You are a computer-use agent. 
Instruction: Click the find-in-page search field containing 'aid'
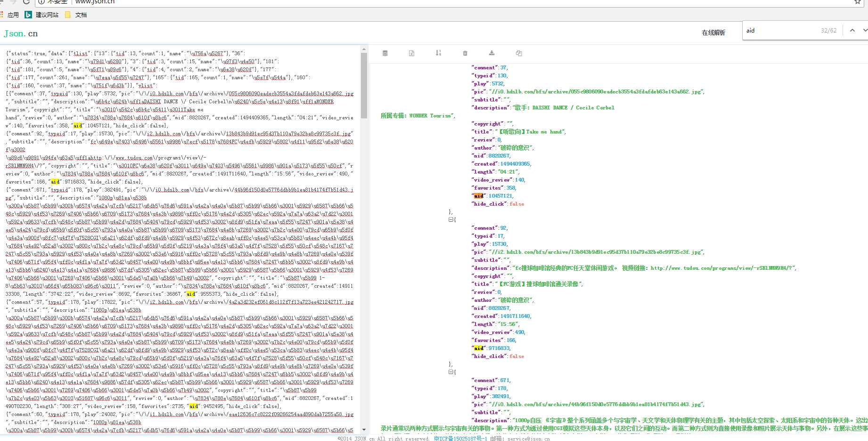pos(781,30)
